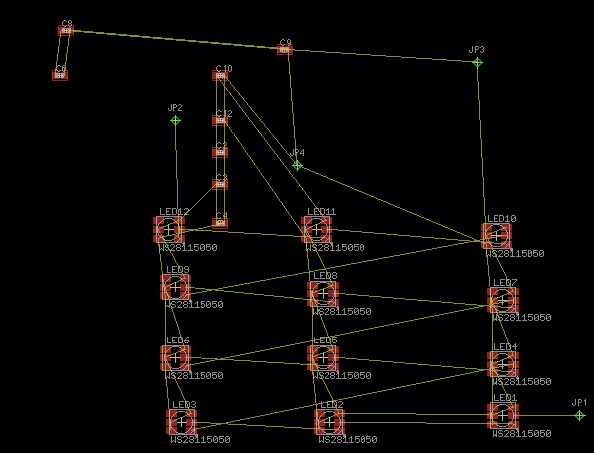Click the WS28115050 value text of LED3
594x453 pixels.
click(x=200, y=440)
